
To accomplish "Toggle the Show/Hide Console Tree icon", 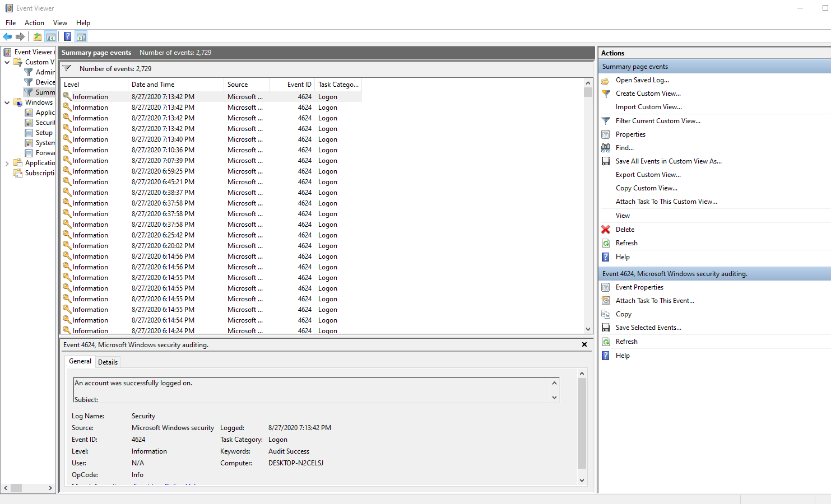I will click(51, 37).
